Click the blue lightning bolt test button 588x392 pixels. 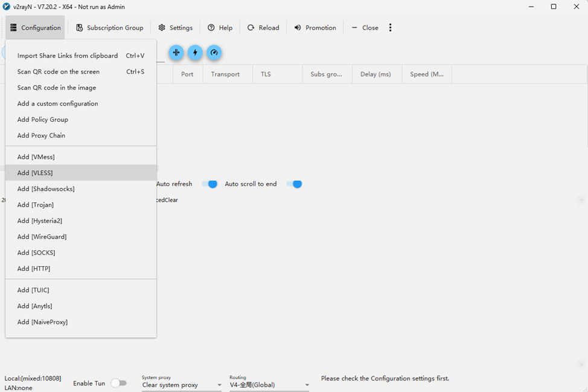[195, 53]
